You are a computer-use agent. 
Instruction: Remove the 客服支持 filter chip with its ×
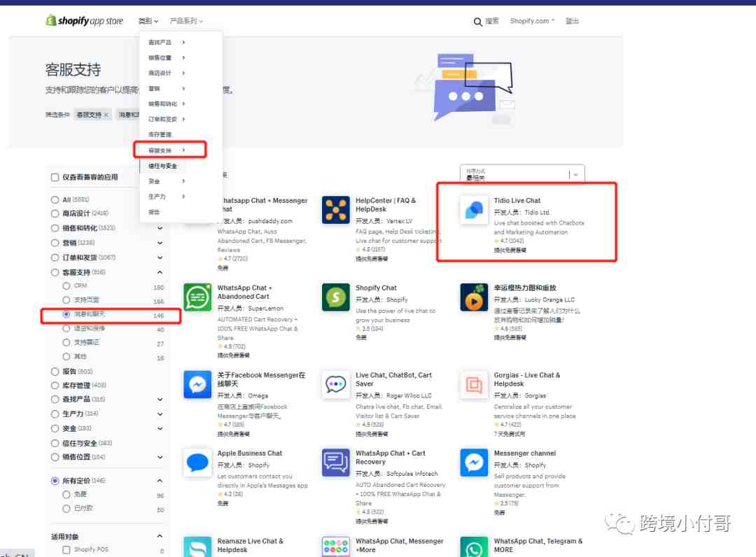point(106,115)
